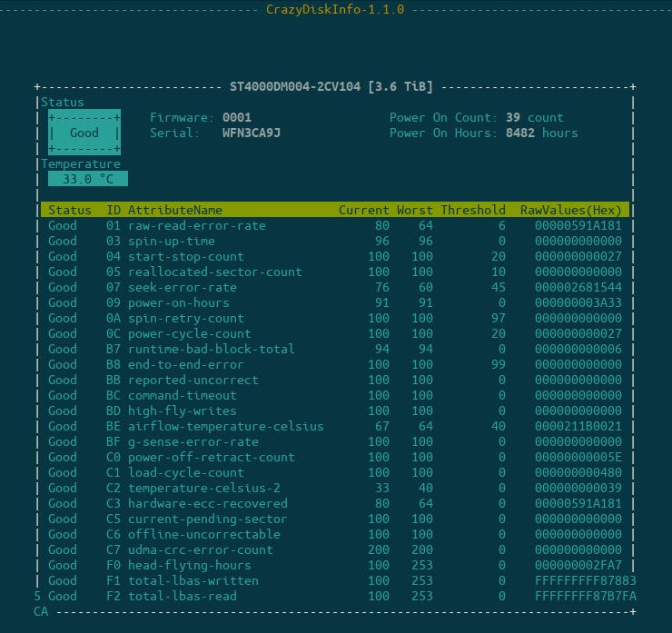Screen dimensions: 672x633
Task: Select the start-stop-count attribute
Action: pos(185,256)
